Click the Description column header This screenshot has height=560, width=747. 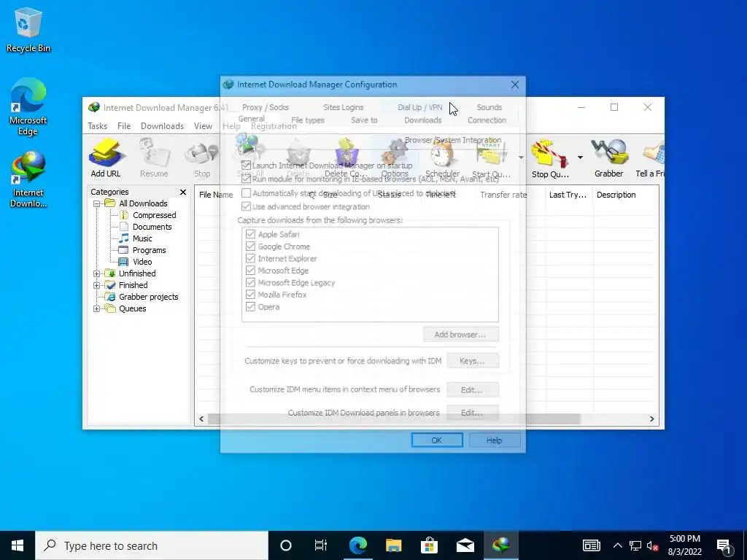tap(616, 195)
